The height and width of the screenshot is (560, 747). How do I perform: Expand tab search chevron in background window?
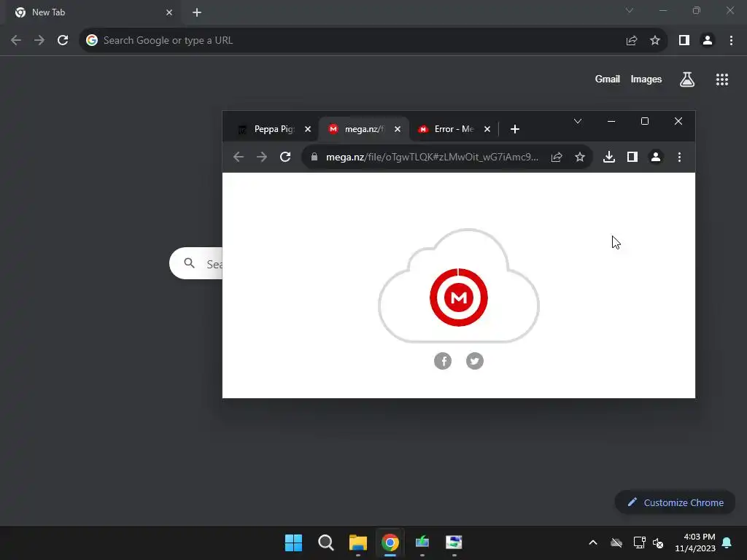[x=630, y=10]
